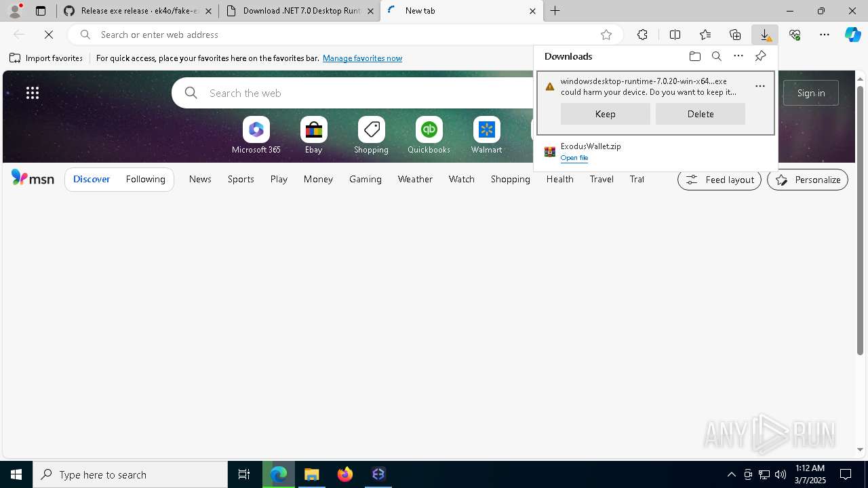
Task: Focus the address bar field
Action: tap(344, 35)
